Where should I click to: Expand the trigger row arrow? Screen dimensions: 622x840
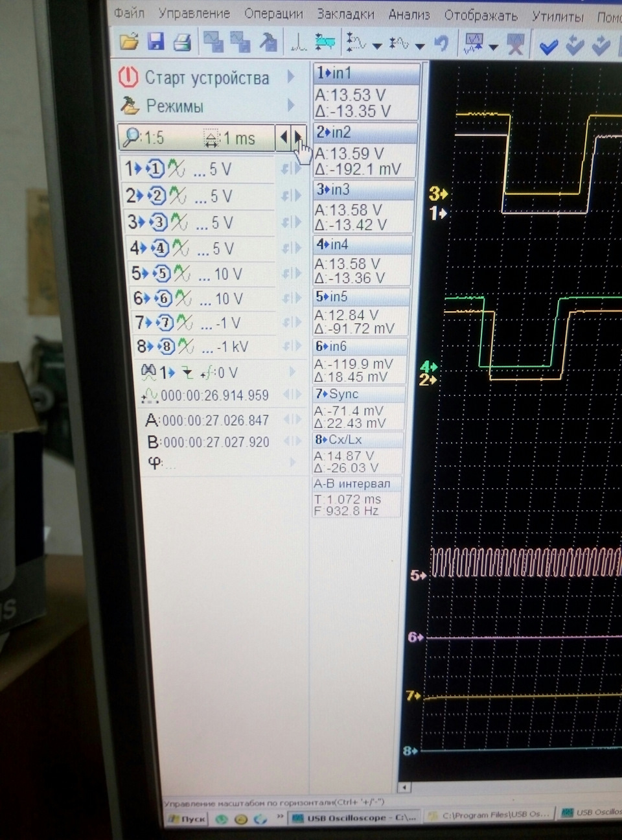(292, 371)
